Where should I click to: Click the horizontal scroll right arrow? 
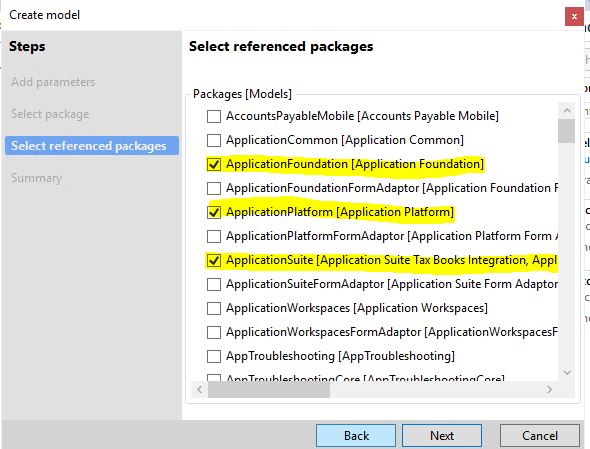coord(549,390)
